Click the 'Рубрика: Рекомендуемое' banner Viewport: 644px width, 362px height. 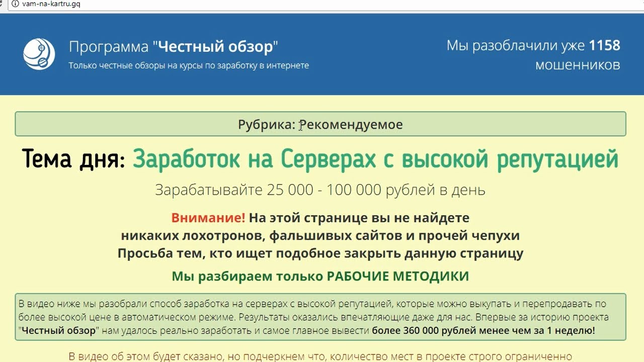point(320,124)
